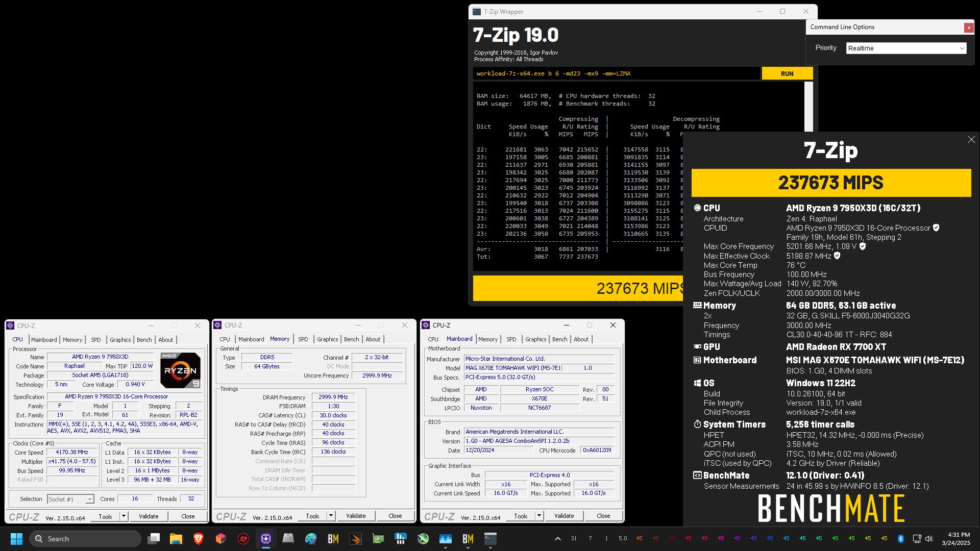The image size is (980, 551).
Task: Click the Cores value 16 in CPU-Z
Action: (x=135, y=499)
